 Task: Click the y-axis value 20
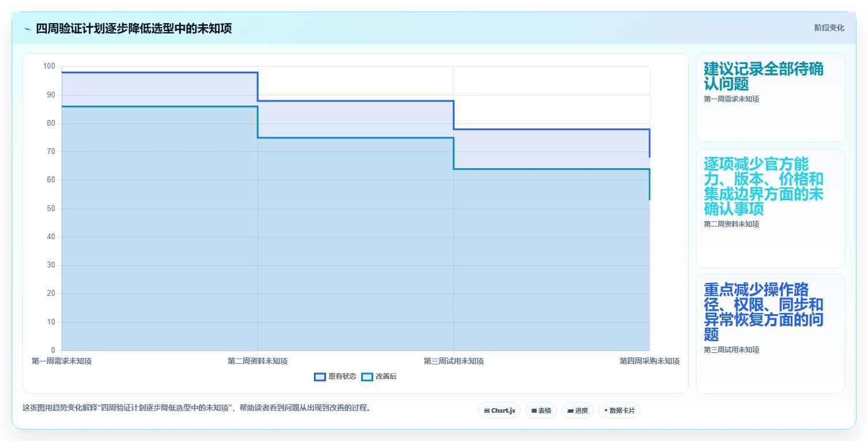pyautogui.click(x=51, y=293)
